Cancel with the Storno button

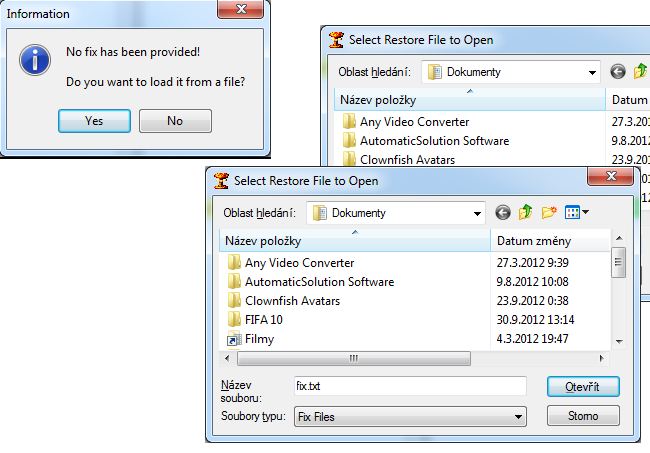point(583,415)
